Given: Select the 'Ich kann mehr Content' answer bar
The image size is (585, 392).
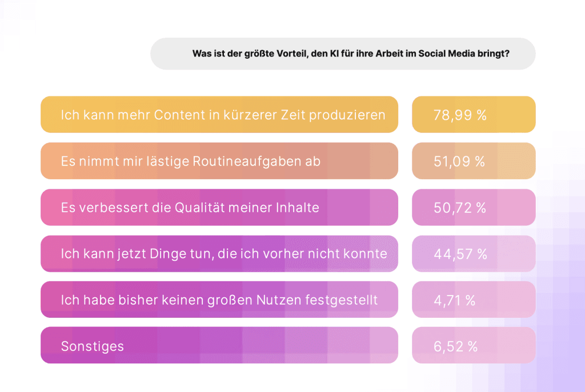Looking at the screenshot, I should point(219,115).
